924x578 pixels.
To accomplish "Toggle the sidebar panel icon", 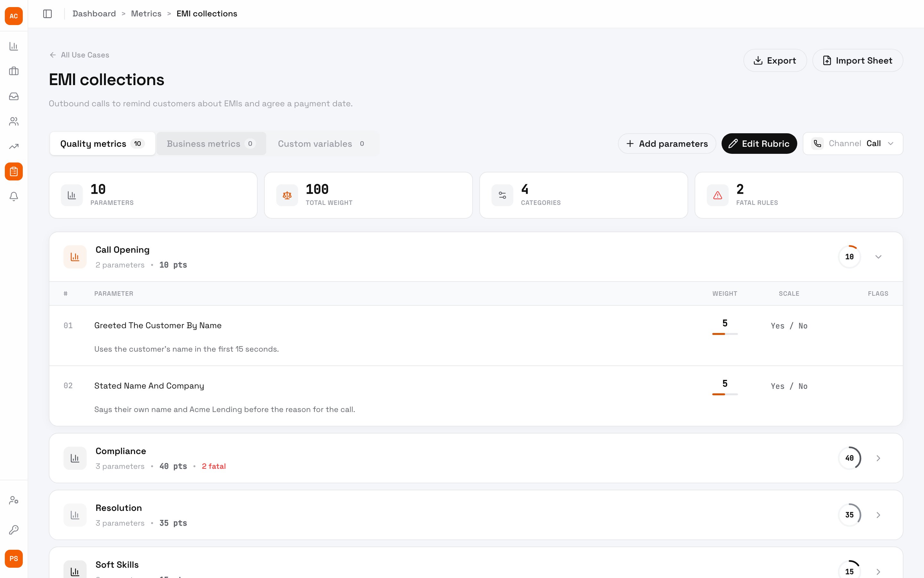I will [x=47, y=14].
